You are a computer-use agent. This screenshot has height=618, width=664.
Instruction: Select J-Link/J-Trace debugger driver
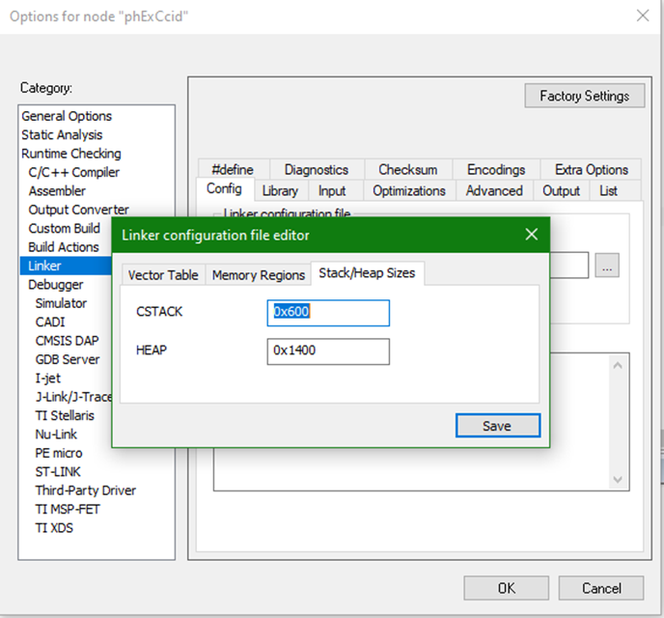73,397
